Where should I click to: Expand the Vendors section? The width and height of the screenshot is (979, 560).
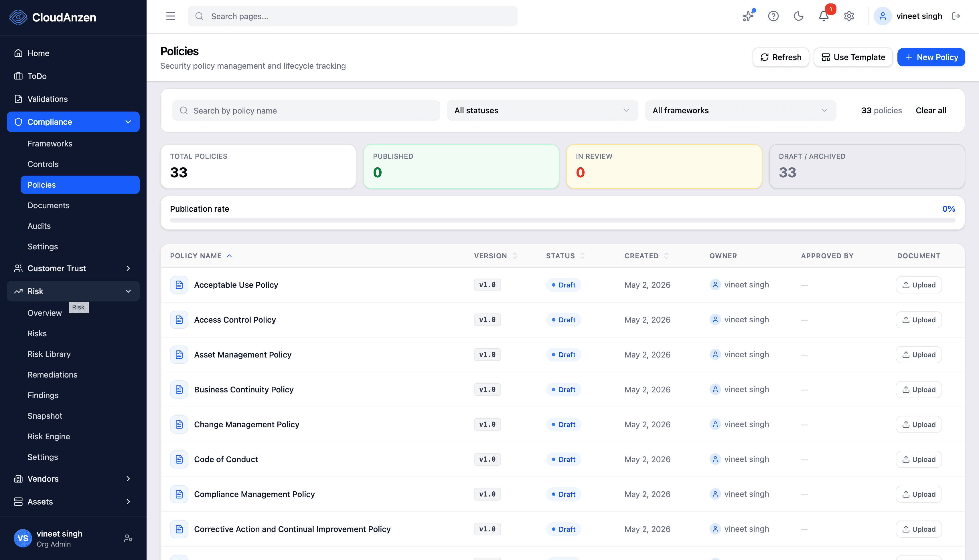point(73,479)
